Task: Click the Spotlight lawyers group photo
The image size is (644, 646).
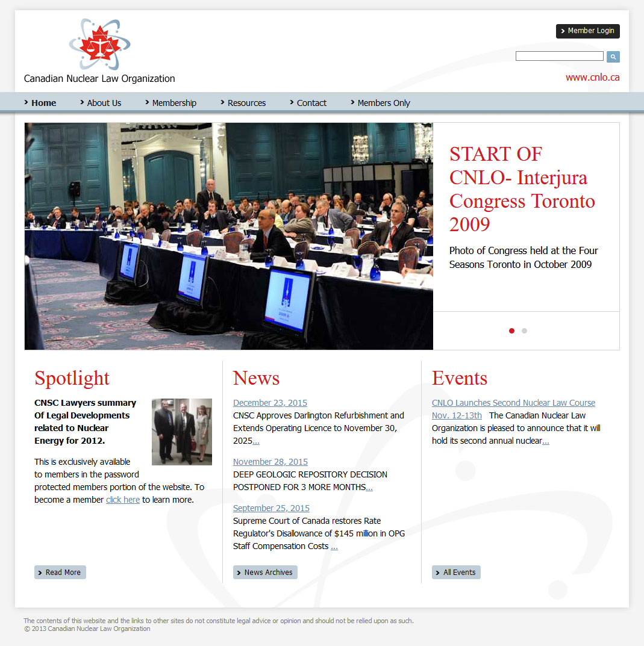Action: pyautogui.click(x=182, y=432)
